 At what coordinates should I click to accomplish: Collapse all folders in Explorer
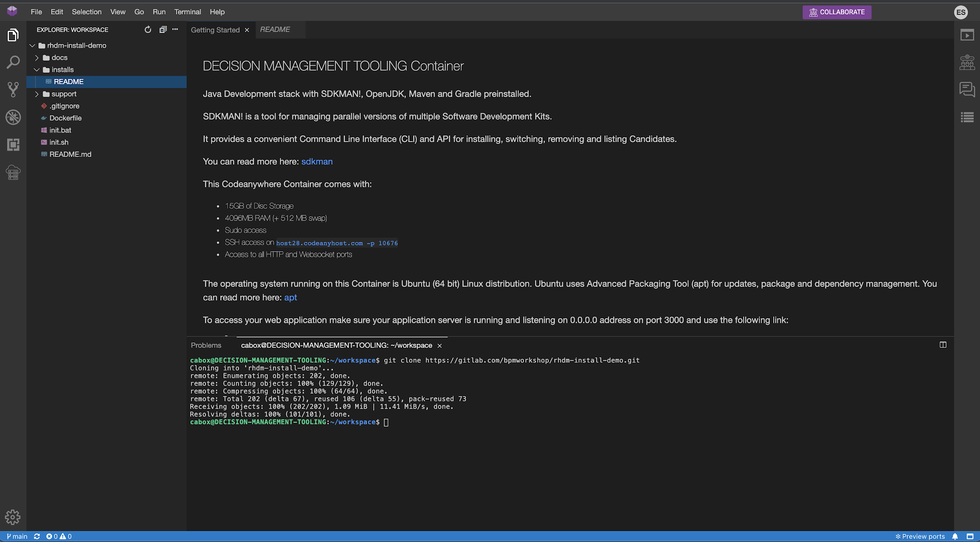(x=163, y=30)
